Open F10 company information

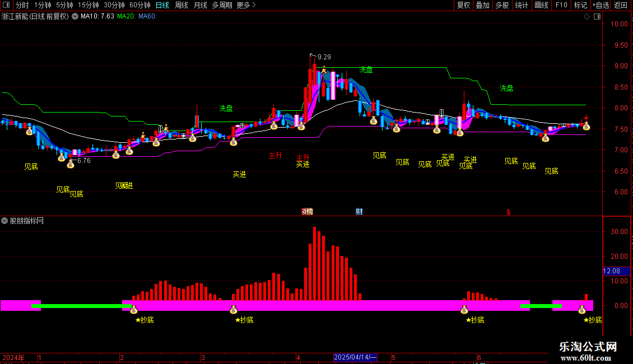[x=561, y=5]
